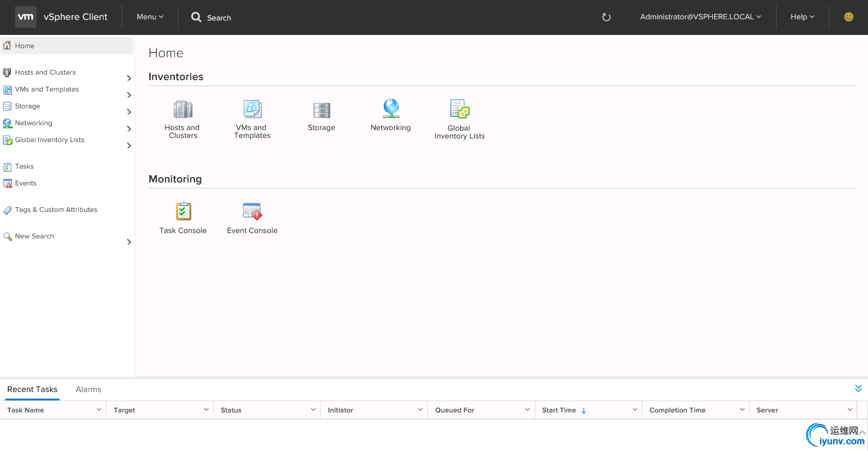Open Initiator column filter dropdown

[420, 409]
